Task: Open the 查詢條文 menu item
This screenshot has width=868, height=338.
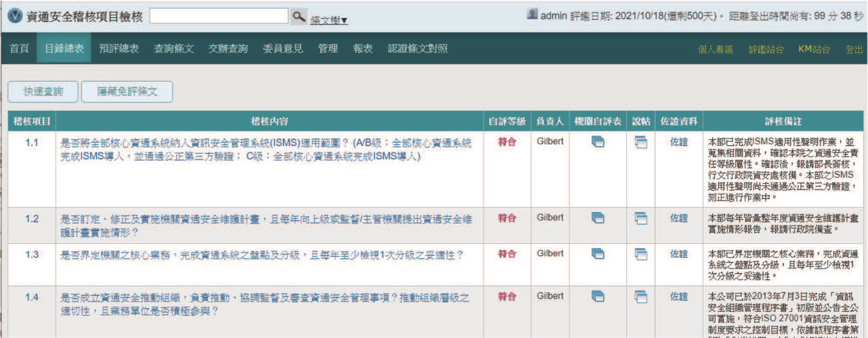Action: point(174,49)
